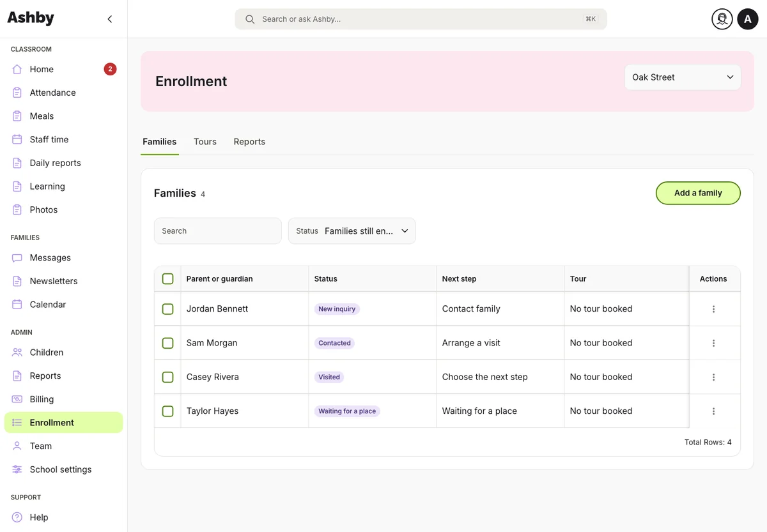
Task: Click the Enrollment list icon
Action: [17, 423]
